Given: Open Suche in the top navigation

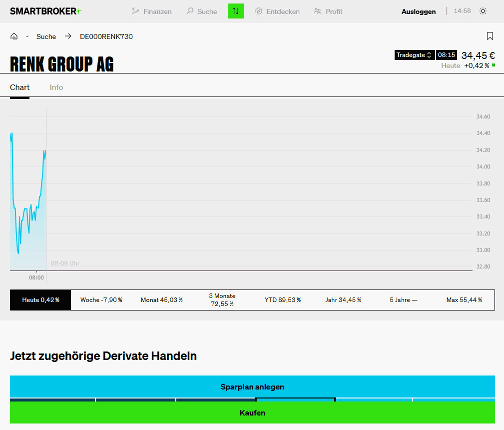Looking at the screenshot, I should coord(202,11).
